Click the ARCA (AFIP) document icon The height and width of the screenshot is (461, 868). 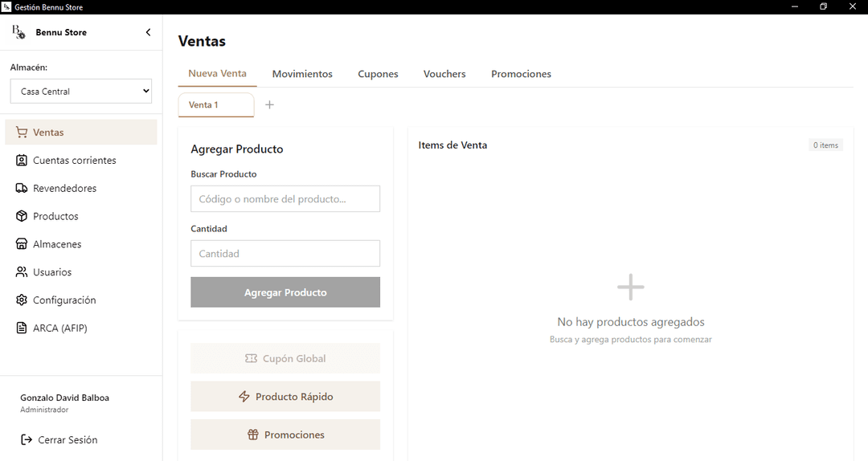(x=22, y=328)
